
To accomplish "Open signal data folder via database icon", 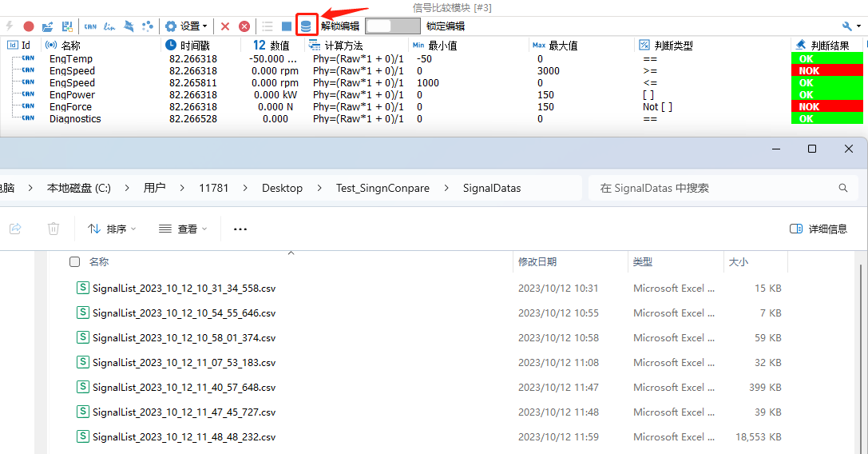I will tap(306, 26).
